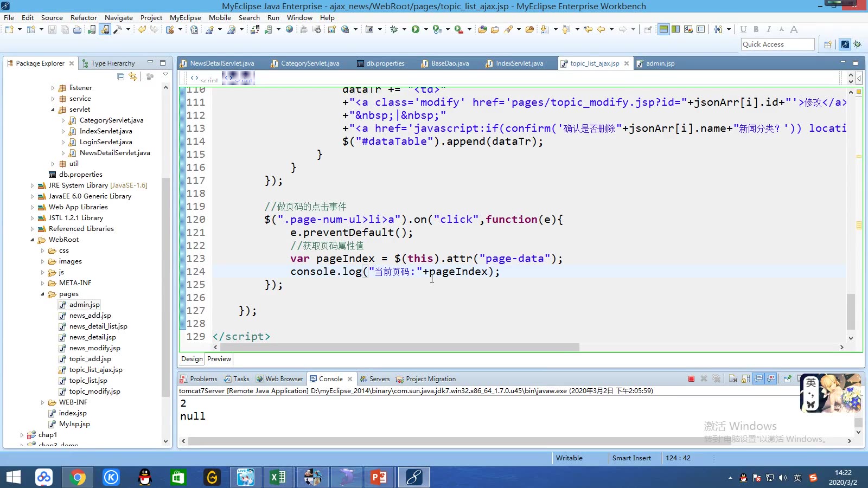
Task: Open news_add.jsp in Package Explorer
Action: (90, 316)
